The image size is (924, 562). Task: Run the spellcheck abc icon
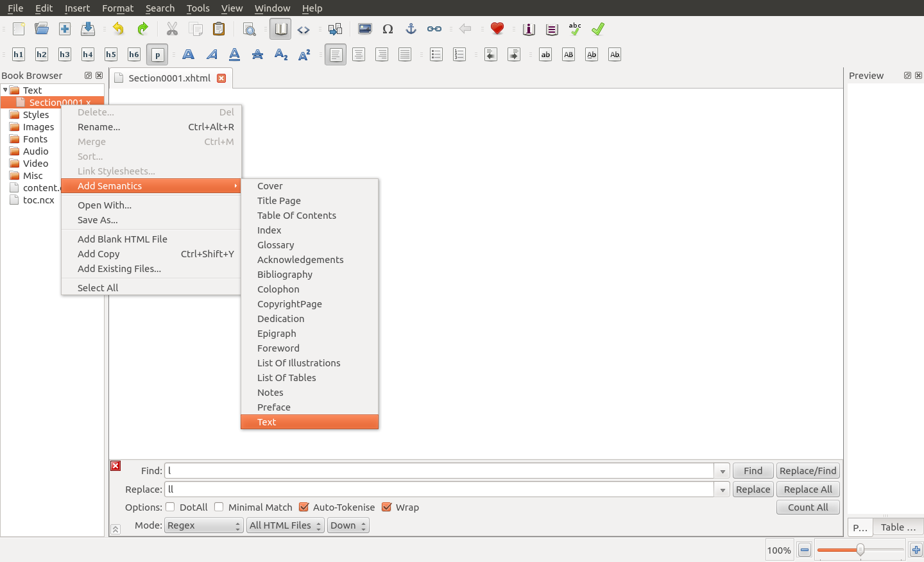click(575, 29)
